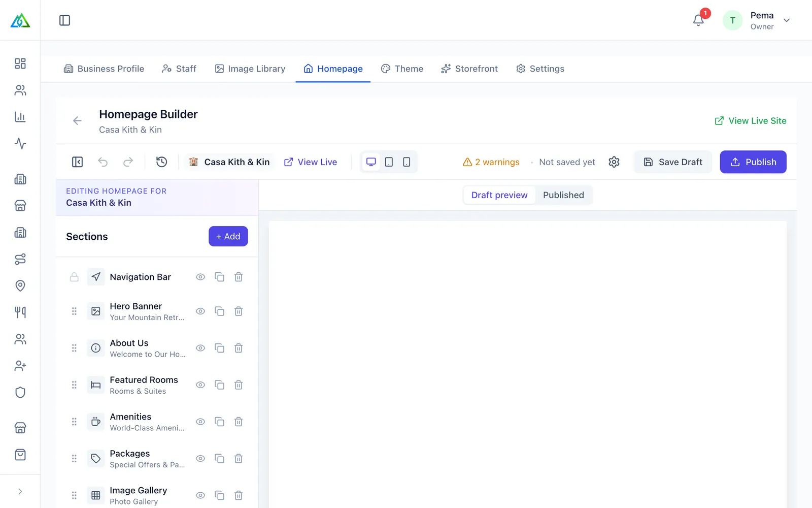Screen dimensions: 812x508
Task: Open version history clock icon
Action: [161, 162]
